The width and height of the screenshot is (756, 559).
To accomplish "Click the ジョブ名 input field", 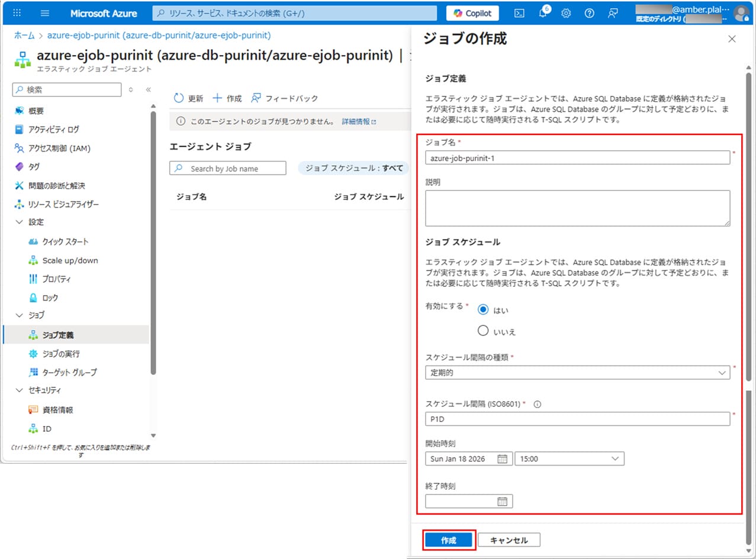I will point(577,157).
